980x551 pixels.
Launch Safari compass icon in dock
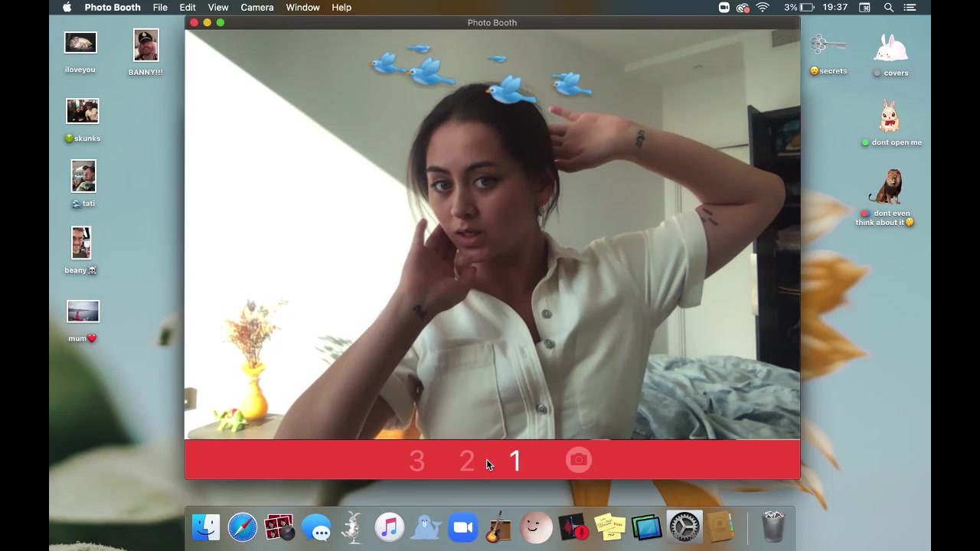[x=242, y=527]
